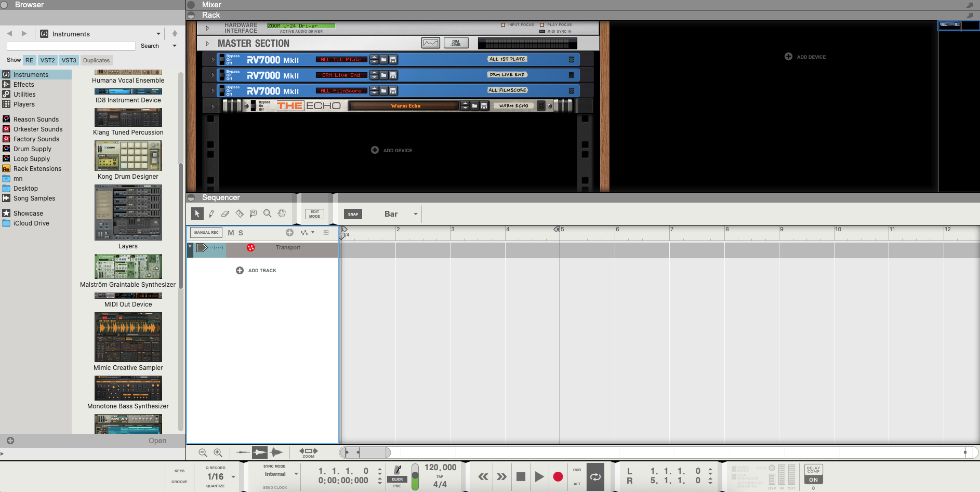Select the Hand tool
The width and height of the screenshot is (980, 492).
tap(282, 214)
